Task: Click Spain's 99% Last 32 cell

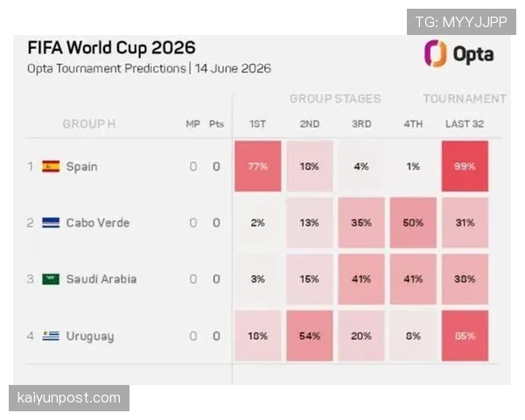Action: (465, 166)
